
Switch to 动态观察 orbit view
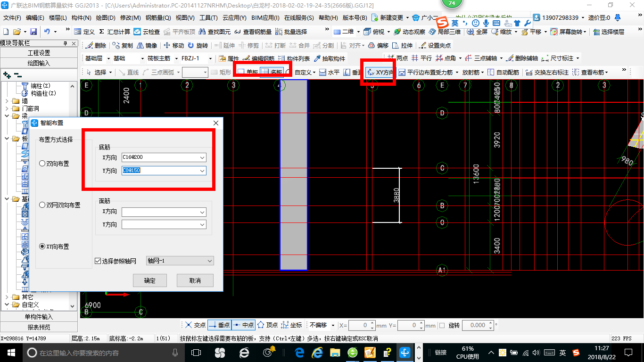pyautogui.click(x=409, y=32)
